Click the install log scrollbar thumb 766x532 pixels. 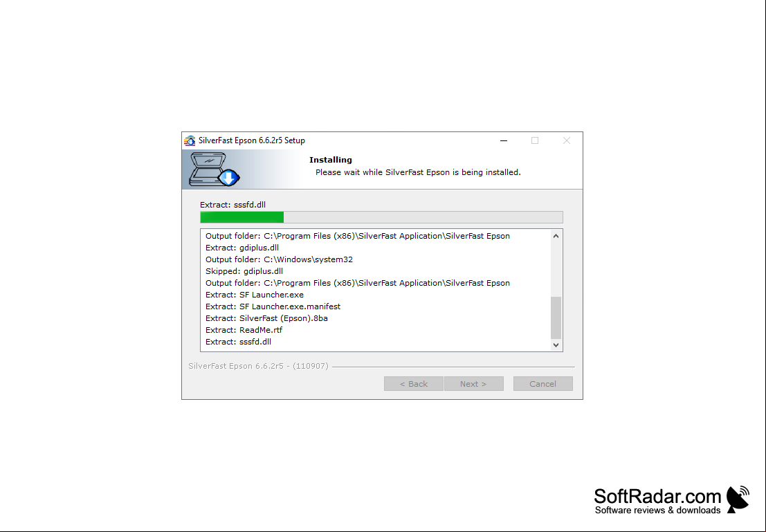click(556, 318)
